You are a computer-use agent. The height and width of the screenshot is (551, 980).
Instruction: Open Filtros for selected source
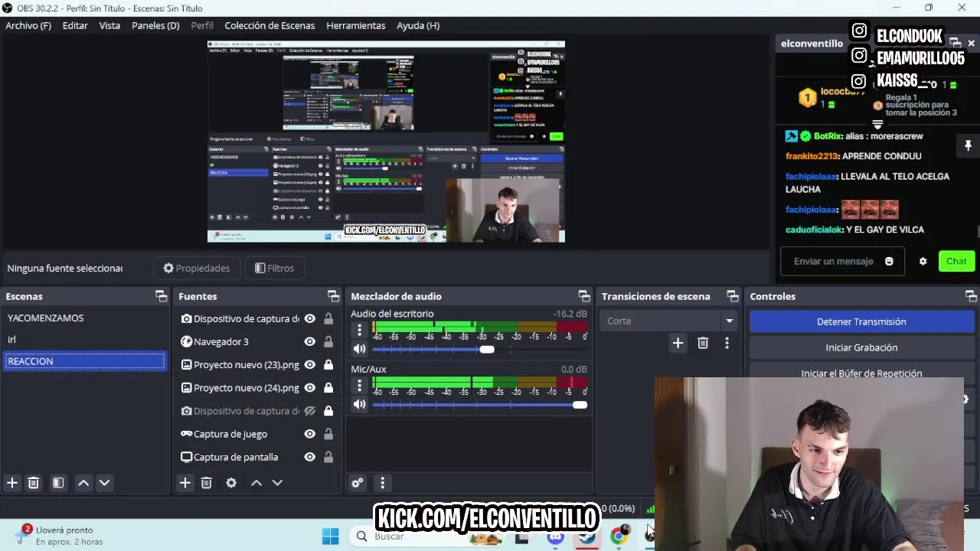(x=274, y=268)
